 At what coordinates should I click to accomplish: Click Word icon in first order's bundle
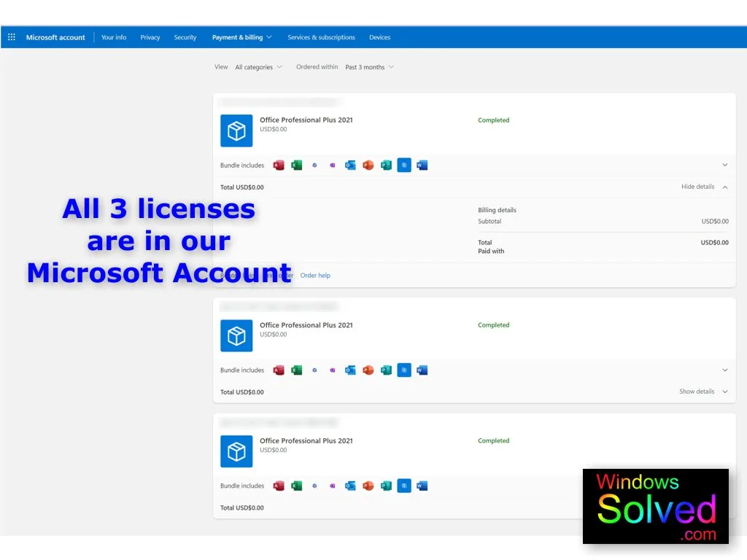pyautogui.click(x=422, y=166)
